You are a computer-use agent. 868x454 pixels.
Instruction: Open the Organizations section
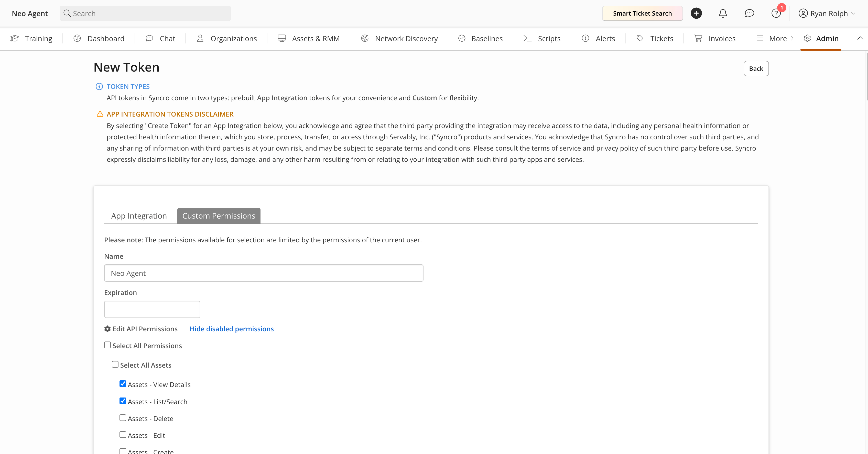227,38
